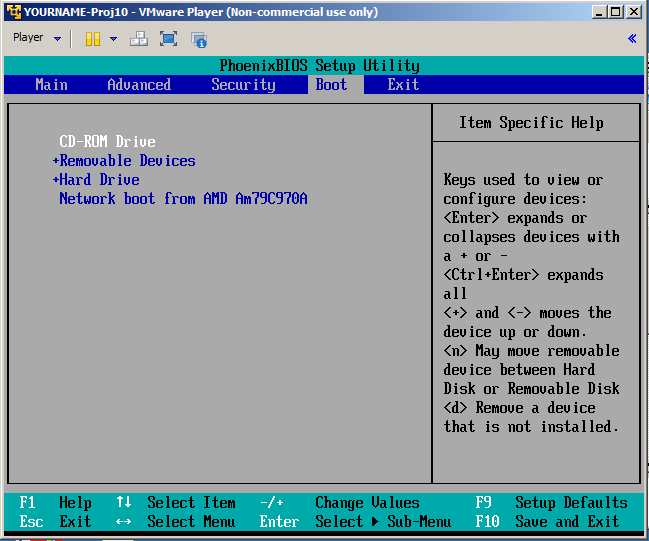
Task: Click the Select Item legend text
Action: [191, 503]
